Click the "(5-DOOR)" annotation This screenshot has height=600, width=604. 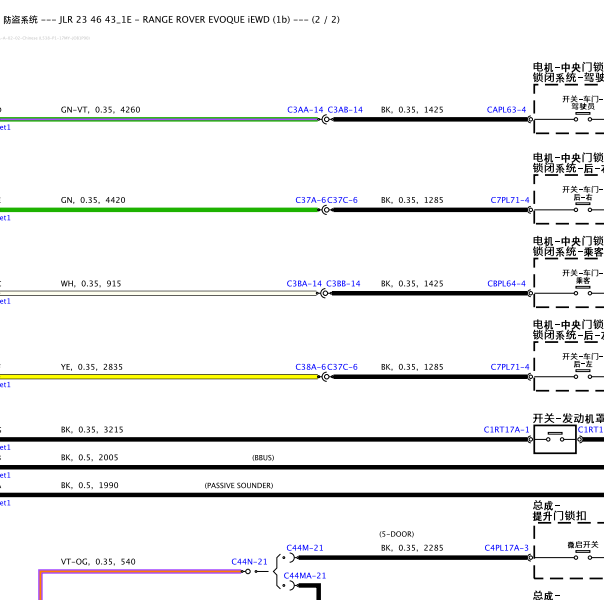click(396, 534)
